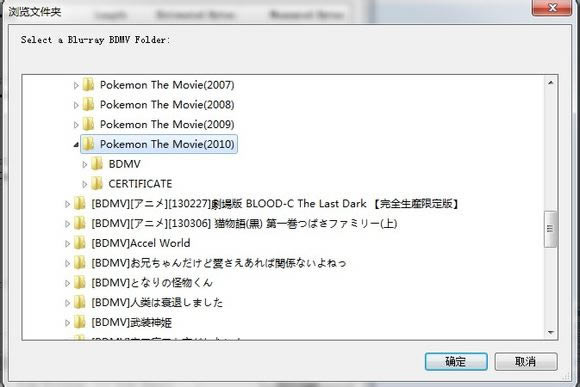Image resolution: width=580 pixels, height=387 pixels.
Task: Select [BDMV]となりの怪物くん folder name
Action: pos(152,283)
